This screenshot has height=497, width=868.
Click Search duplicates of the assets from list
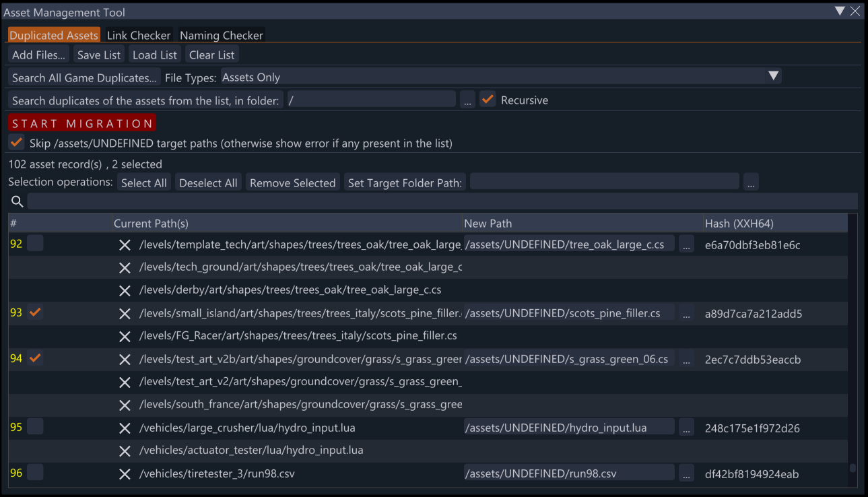[145, 100]
